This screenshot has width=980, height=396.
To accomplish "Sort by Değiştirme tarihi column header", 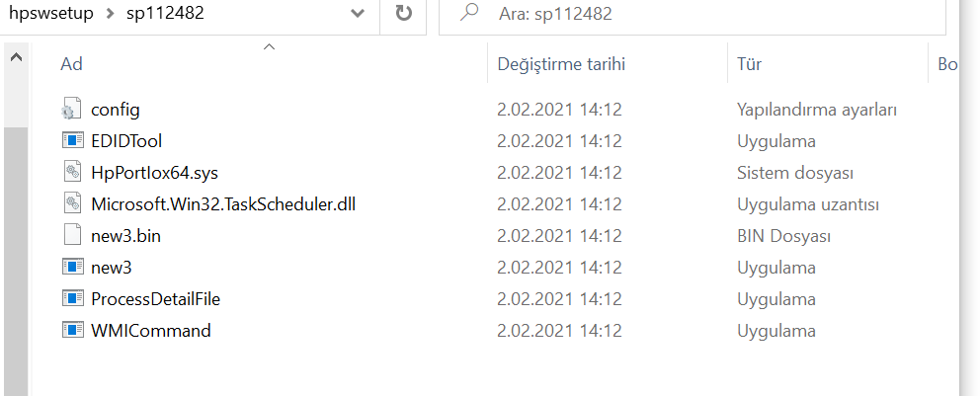I will click(561, 64).
